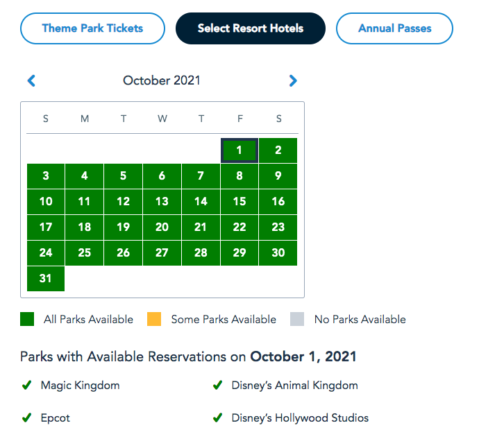504x439 pixels.
Task: Click the yellow Some Parks Available swatch
Action: click(x=154, y=319)
